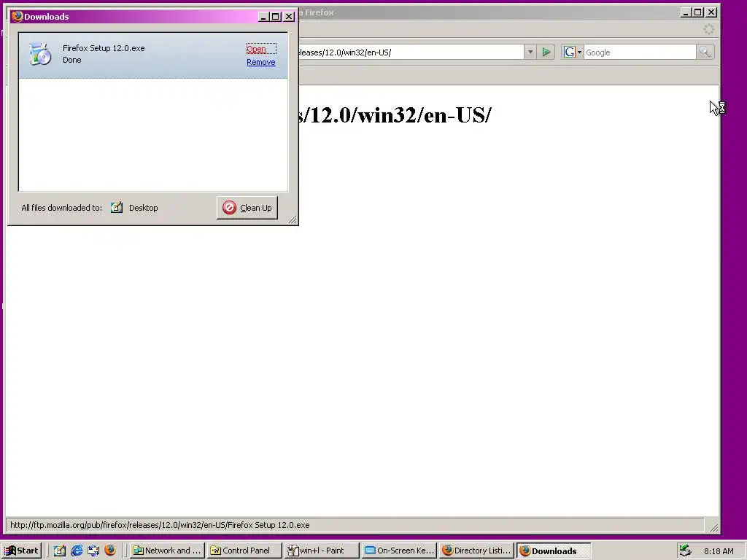747x560 pixels.
Task: Open the Google search engine selector
Action: click(572, 52)
